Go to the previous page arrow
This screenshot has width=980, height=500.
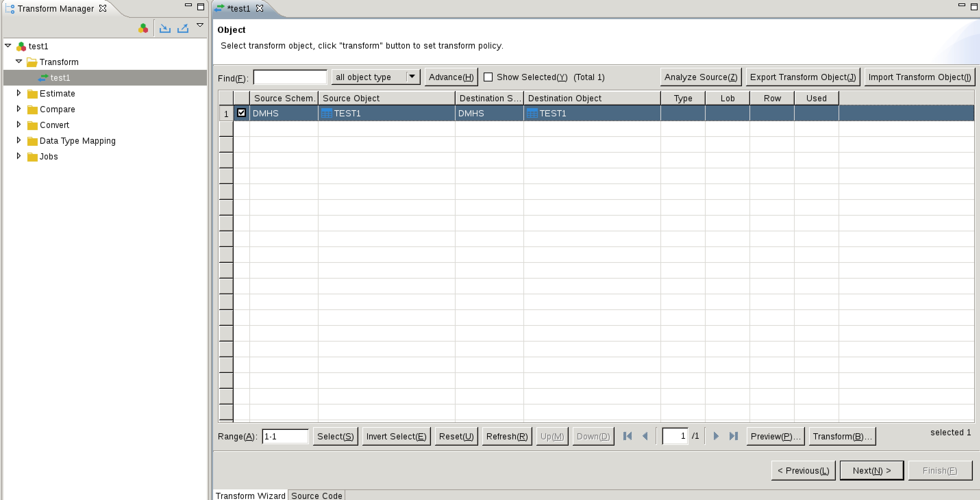coord(645,436)
